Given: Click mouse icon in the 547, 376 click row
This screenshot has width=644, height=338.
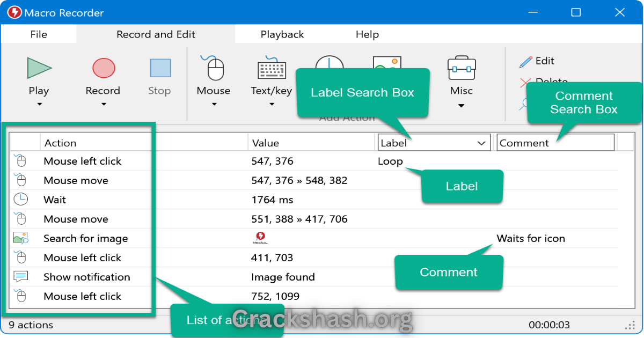Looking at the screenshot, I should (x=20, y=161).
